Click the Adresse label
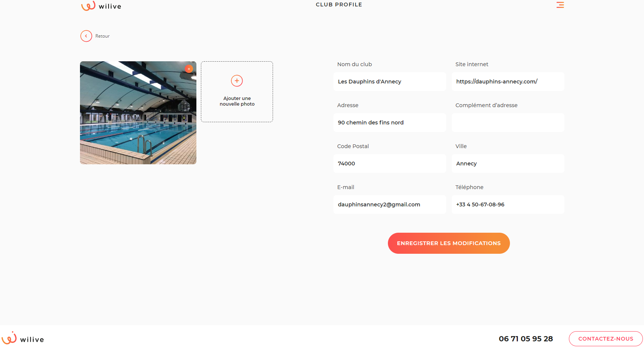Image resolution: width=644 pixels, height=350 pixels. pos(348,105)
